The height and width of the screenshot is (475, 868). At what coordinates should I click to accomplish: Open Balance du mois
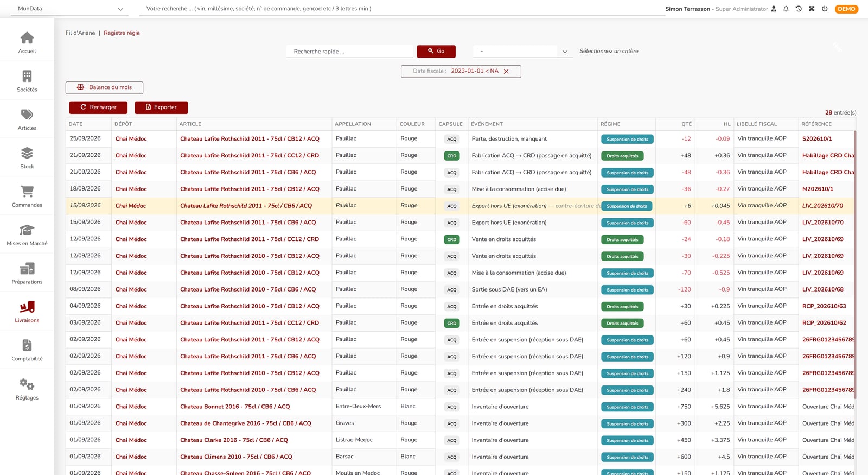click(x=104, y=87)
